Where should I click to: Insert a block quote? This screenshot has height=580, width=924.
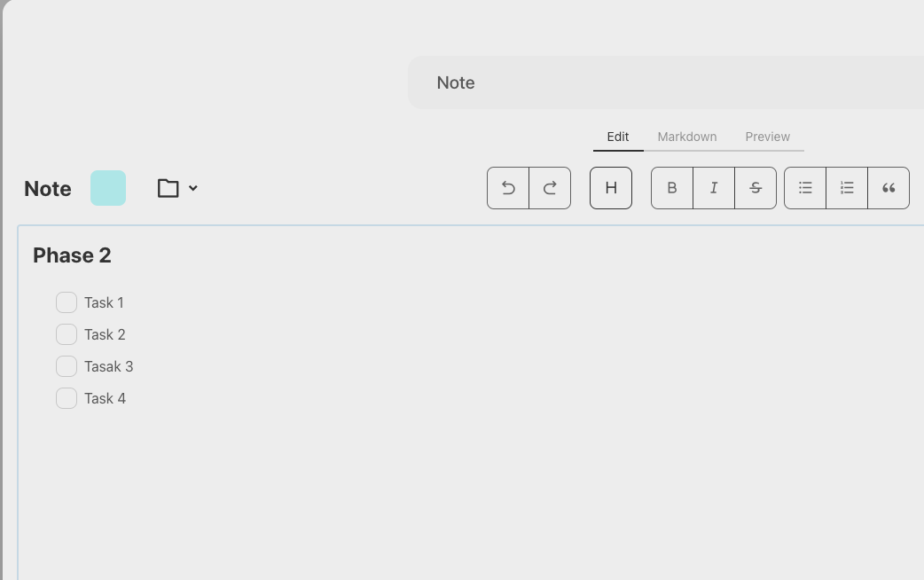(889, 188)
